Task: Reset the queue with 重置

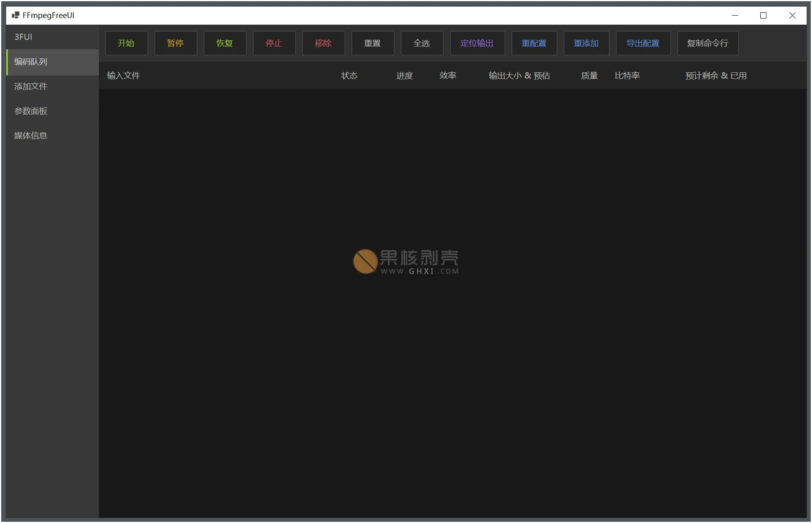Action: pyautogui.click(x=372, y=43)
